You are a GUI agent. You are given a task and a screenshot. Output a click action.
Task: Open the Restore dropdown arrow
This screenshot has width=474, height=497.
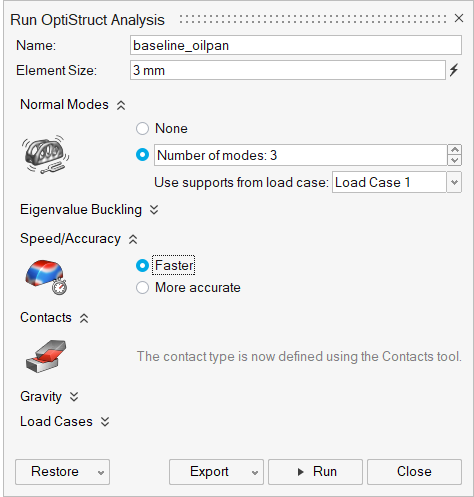pyautogui.click(x=101, y=472)
